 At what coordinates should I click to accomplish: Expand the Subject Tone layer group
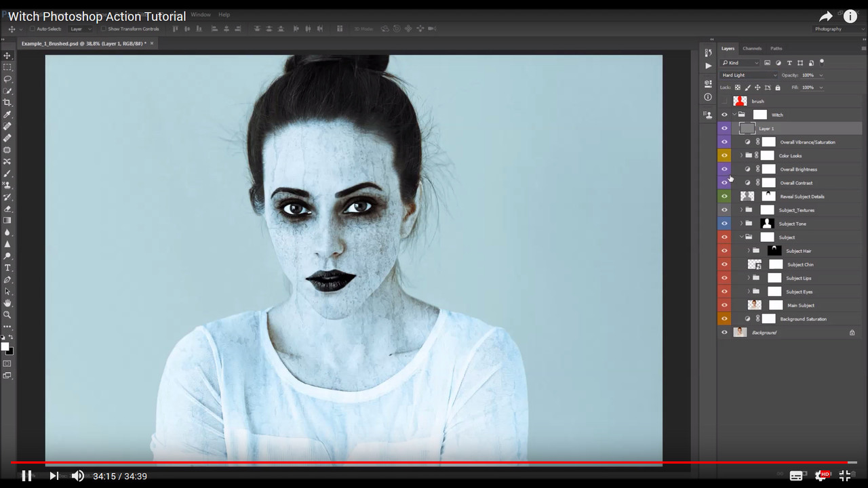pos(741,224)
